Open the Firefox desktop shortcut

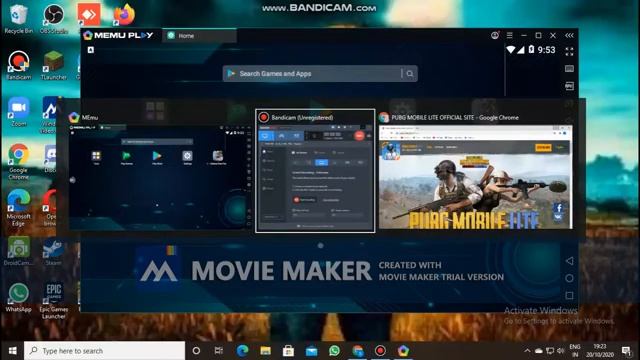[124, 15]
